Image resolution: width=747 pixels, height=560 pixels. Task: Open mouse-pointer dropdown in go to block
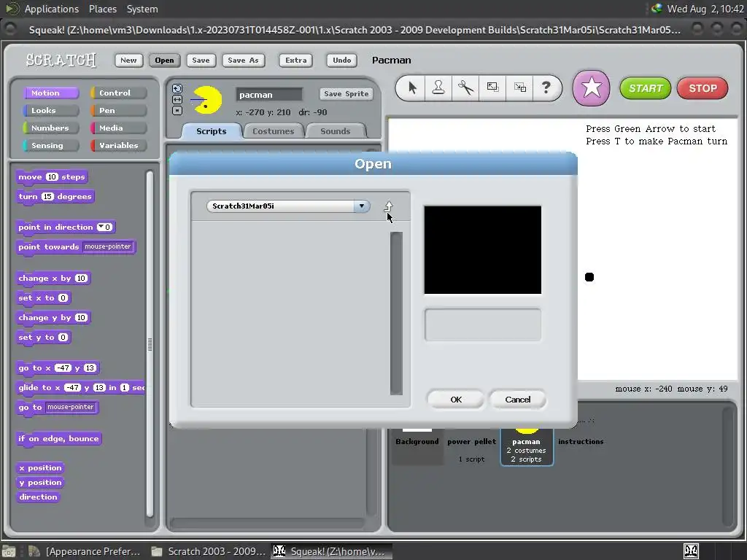point(71,407)
